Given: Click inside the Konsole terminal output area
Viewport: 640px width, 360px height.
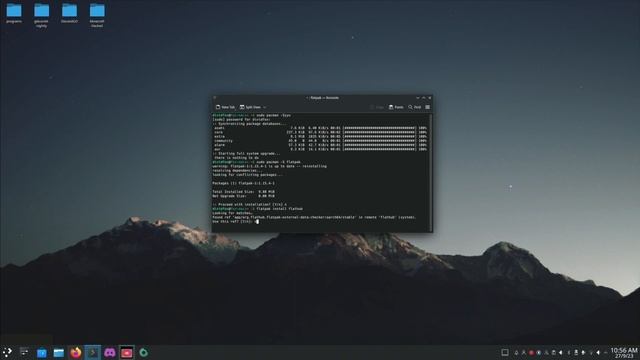Looking at the screenshot, I should 321,172.
